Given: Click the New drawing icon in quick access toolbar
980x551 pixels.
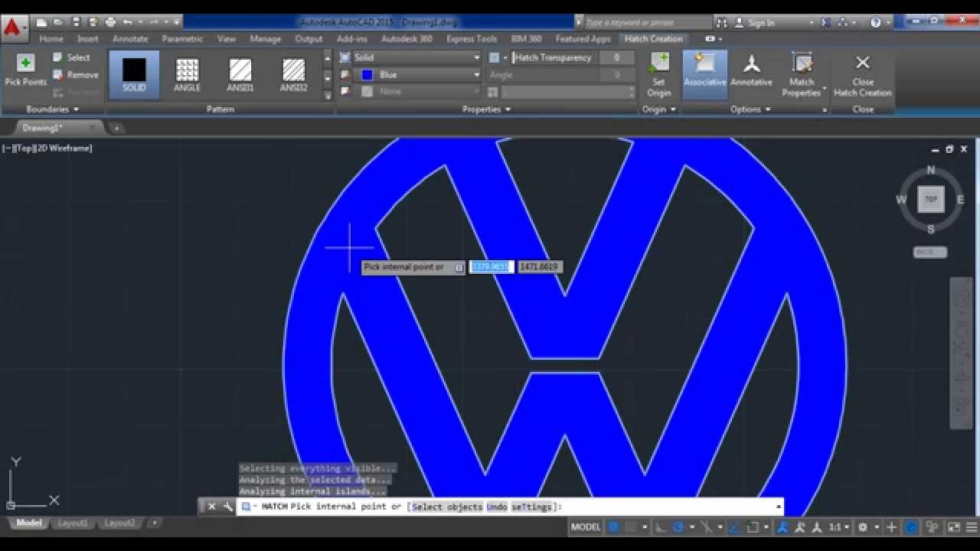Looking at the screenshot, I should (41, 22).
